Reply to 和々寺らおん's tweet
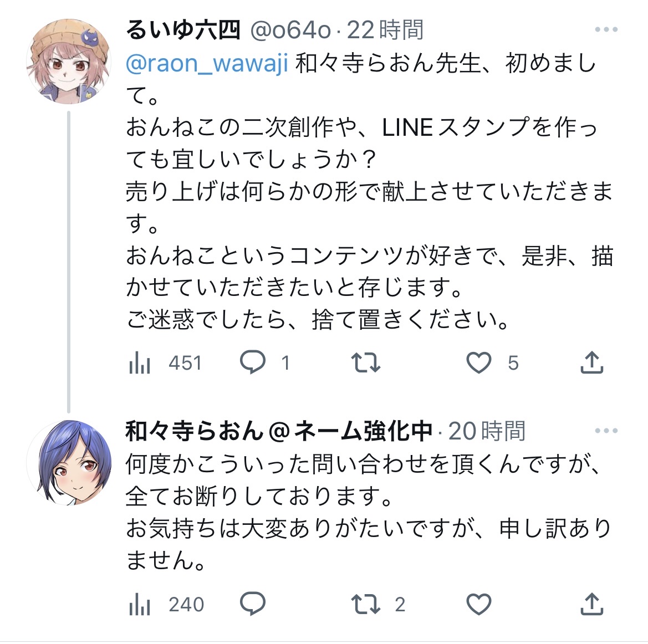The width and height of the screenshot is (648, 644). tap(253, 604)
